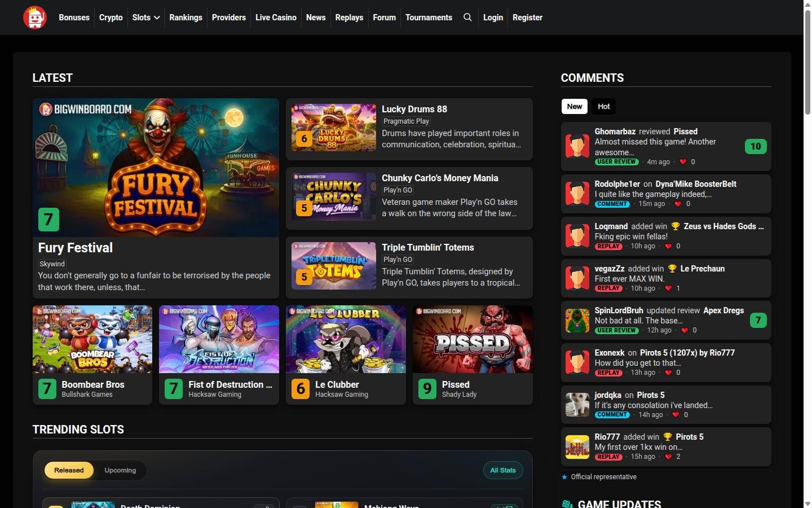Open Rankings in the navigation
Screen dimensions: 812x508
(186, 17)
